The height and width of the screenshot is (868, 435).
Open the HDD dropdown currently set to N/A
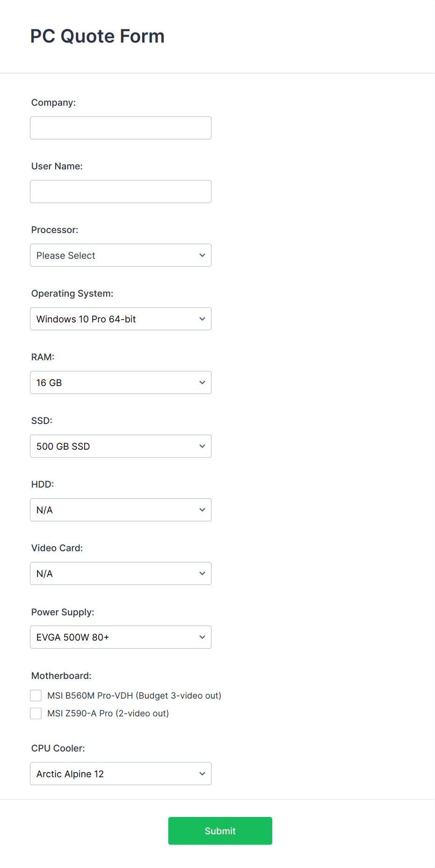(121, 510)
